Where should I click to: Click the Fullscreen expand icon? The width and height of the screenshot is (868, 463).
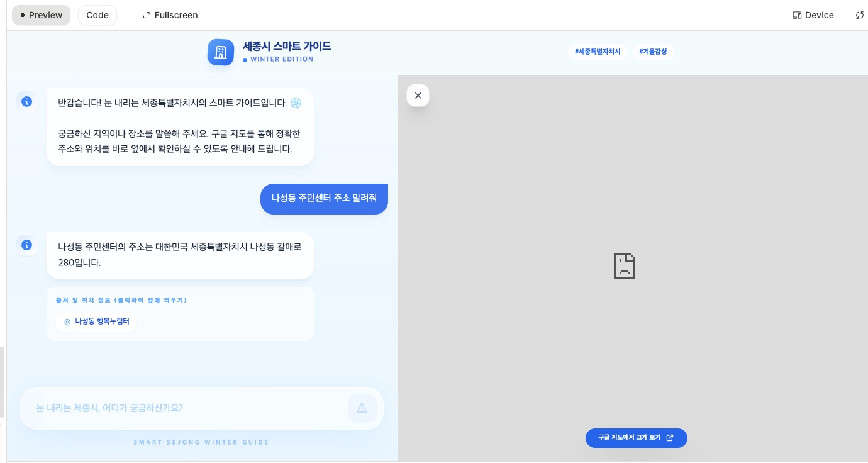pos(147,15)
